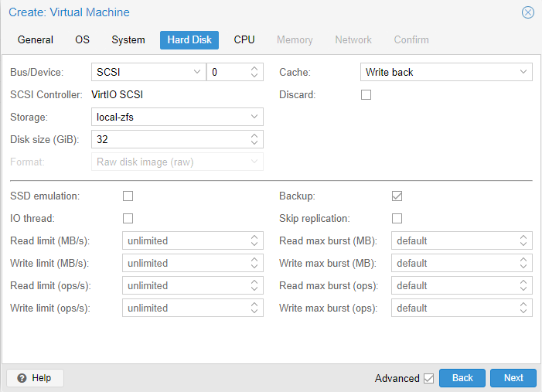Uncheck the Backup checkbox
This screenshot has height=392, width=542.
397,196
